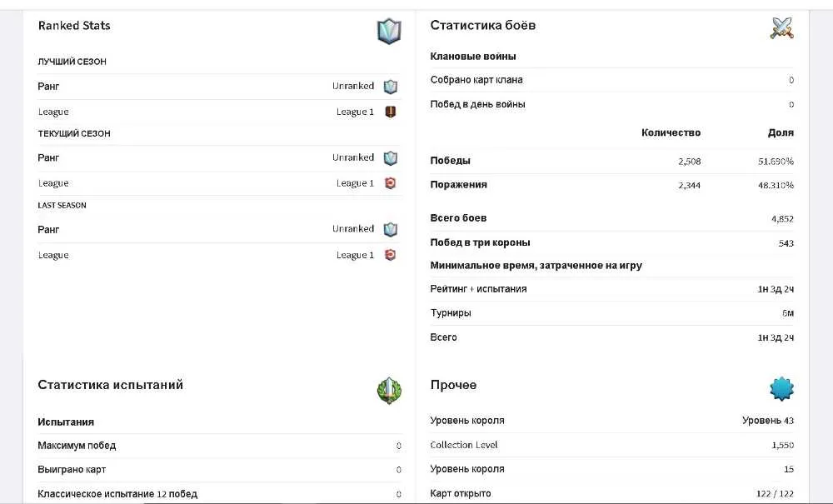Image resolution: width=833 pixels, height=504 pixels.
Task: Click the blue star badge beside Прочее
Action: point(781,389)
